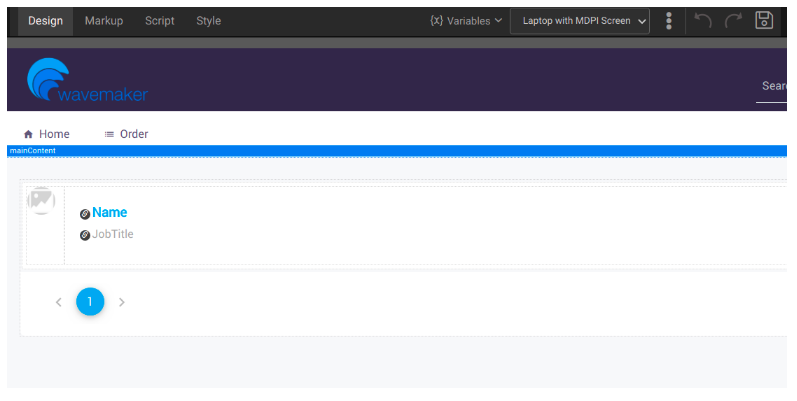Click the Redo arrow icon

733,20
